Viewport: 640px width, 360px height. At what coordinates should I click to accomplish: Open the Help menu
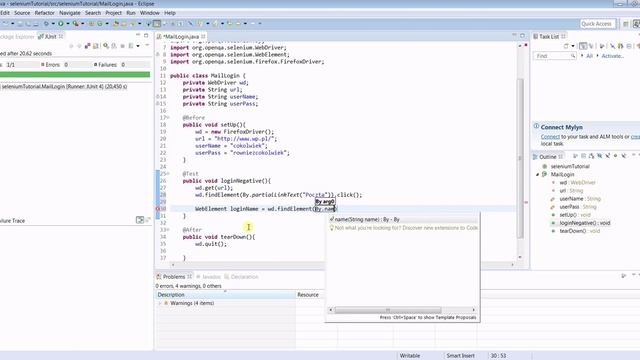(170, 13)
